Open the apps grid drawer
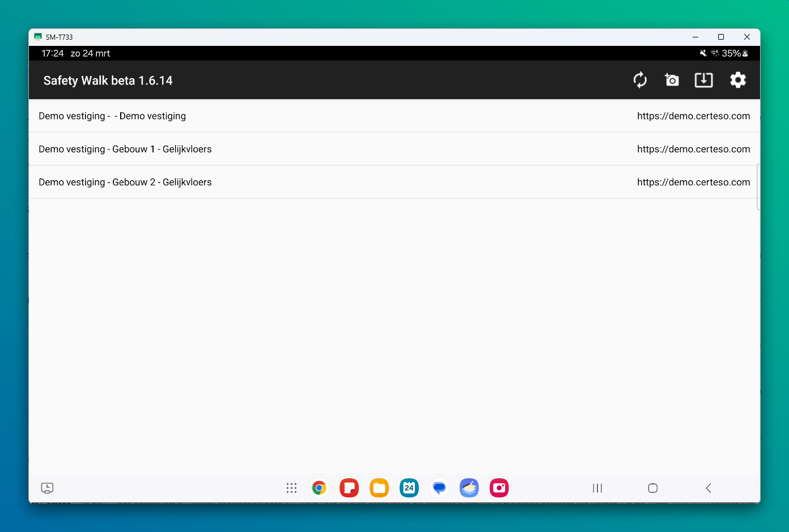Viewport: 789px width, 532px height. coord(291,488)
